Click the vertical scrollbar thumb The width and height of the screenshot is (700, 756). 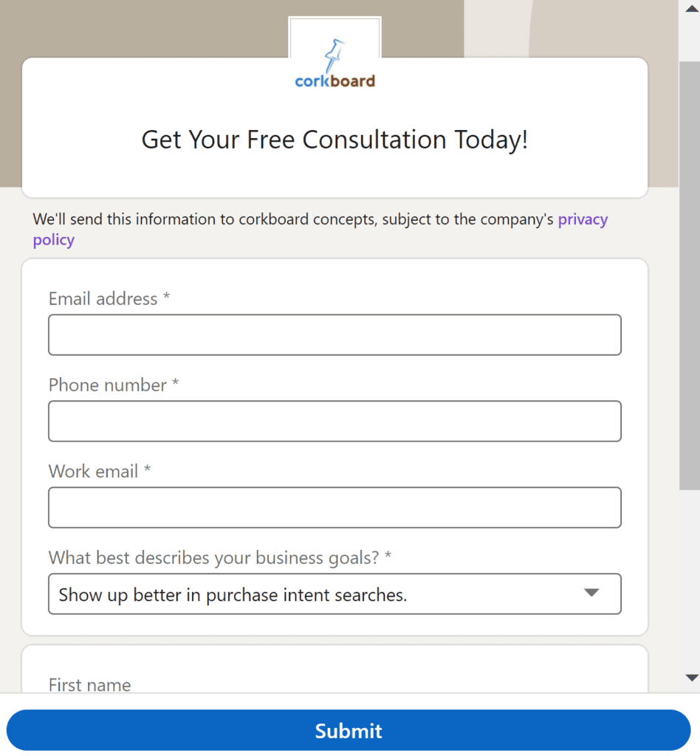click(x=689, y=273)
